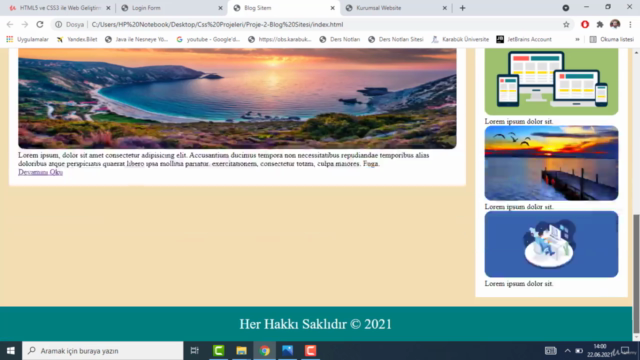Close the HTML5 ve CSS3 tab
The height and width of the screenshot is (360, 640).
[108, 8]
